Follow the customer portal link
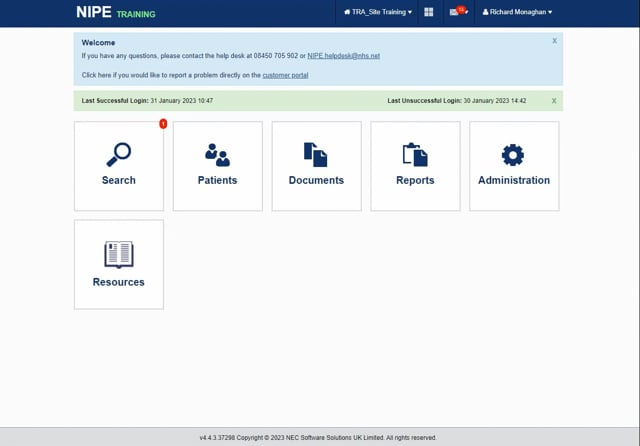Image resolution: width=640 pixels, height=446 pixels. 285,75
